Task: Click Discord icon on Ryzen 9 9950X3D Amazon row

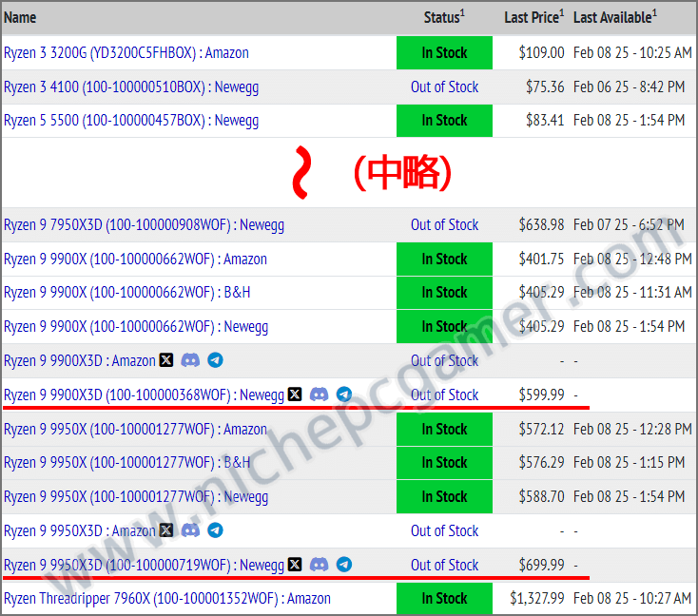Action: click(190, 530)
